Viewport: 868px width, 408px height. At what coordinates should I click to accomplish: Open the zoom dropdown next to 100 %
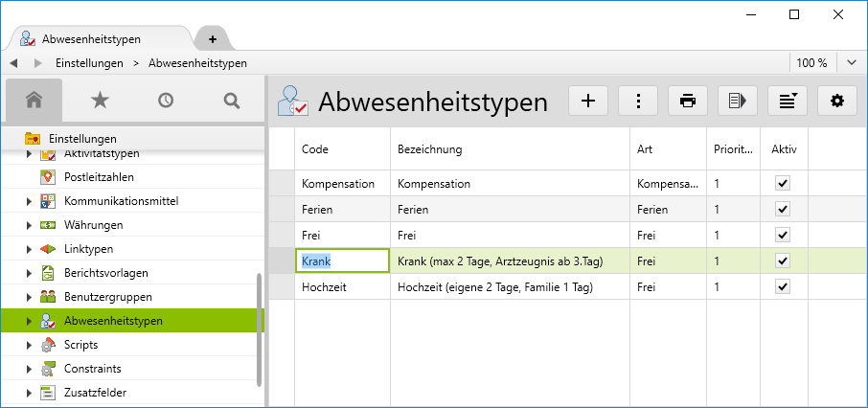coord(852,62)
